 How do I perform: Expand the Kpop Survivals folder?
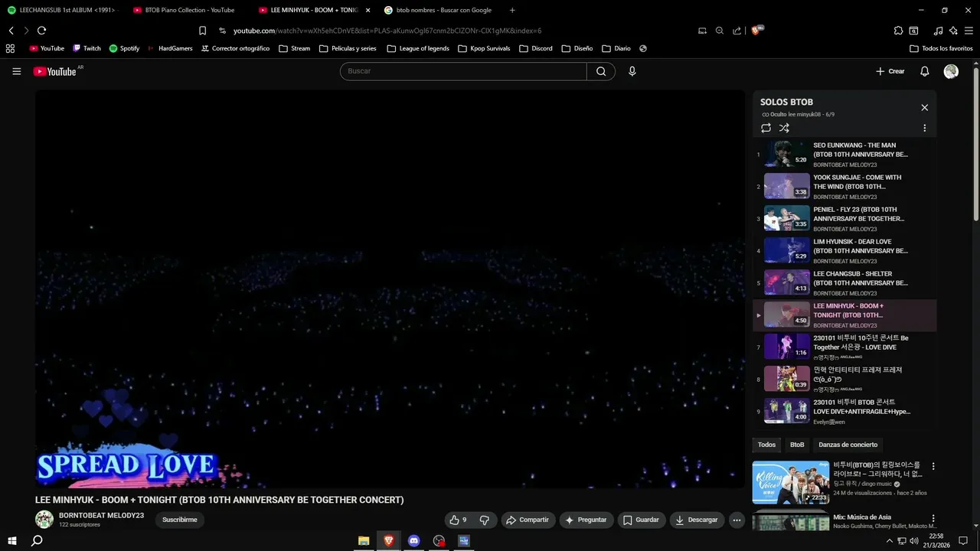click(484, 48)
